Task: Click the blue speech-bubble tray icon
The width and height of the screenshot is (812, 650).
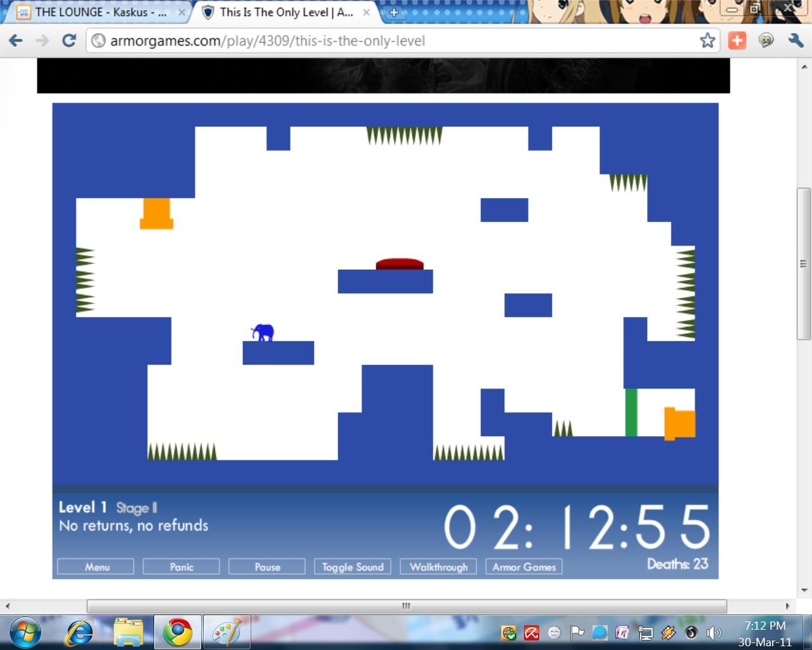Action: coord(599,632)
